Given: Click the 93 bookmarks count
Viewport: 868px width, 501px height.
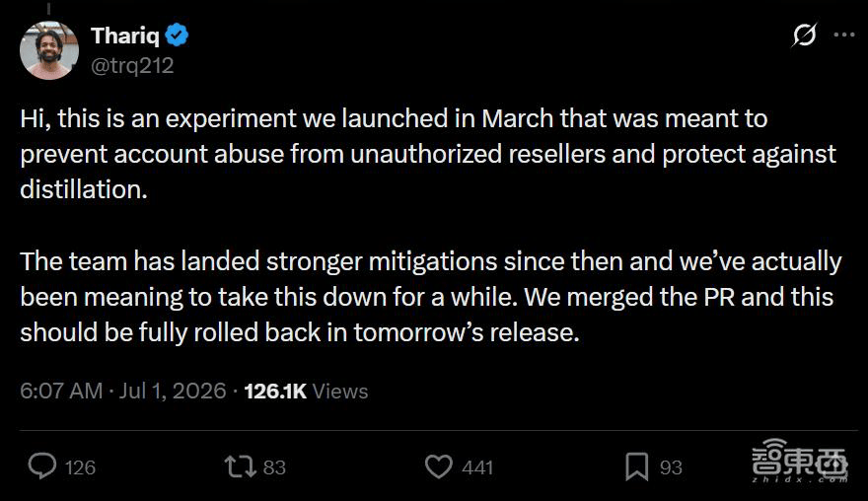Looking at the screenshot, I should click(671, 467).
